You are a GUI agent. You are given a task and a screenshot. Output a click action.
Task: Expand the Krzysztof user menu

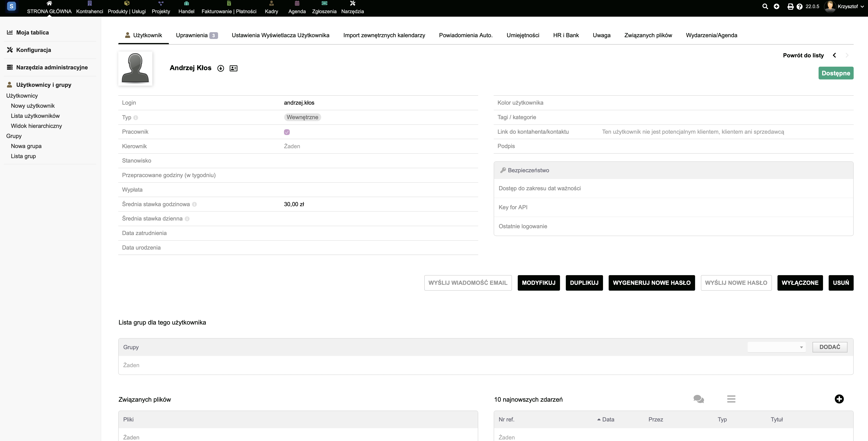pos(844,6)
